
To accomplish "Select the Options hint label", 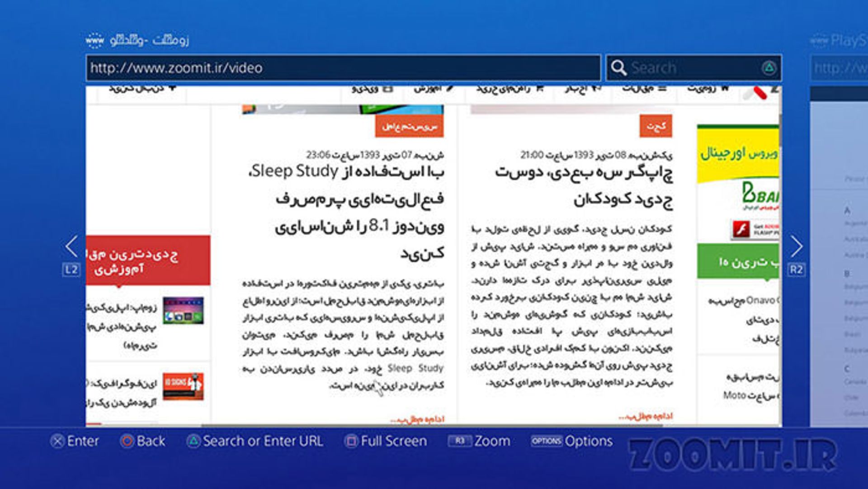I will click(589, 441).
